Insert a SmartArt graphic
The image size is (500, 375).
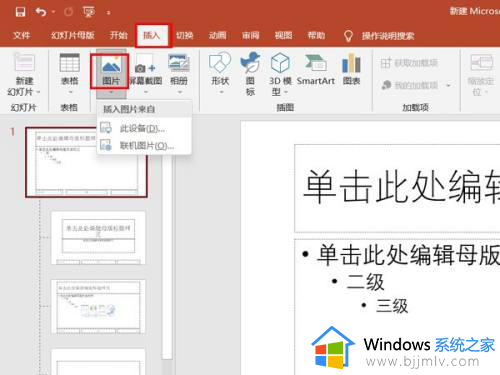click(316, 69)
